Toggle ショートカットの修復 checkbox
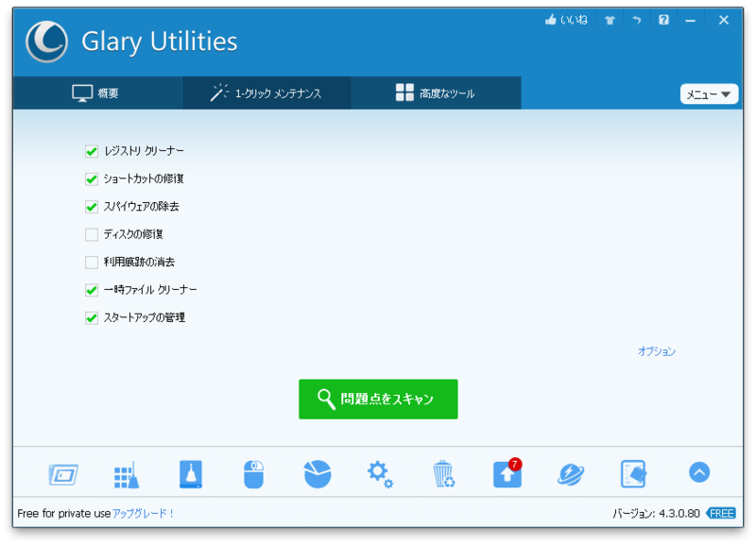Image resolution: width=756 pixels, height=545 pixels. click(92, 179)
